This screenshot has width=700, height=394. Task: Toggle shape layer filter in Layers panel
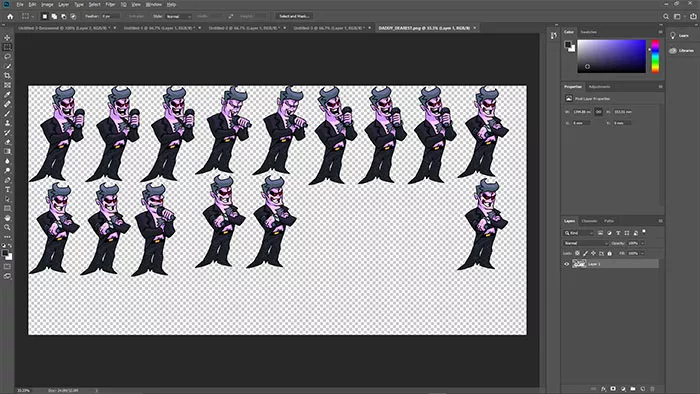(x=627, y=233)
